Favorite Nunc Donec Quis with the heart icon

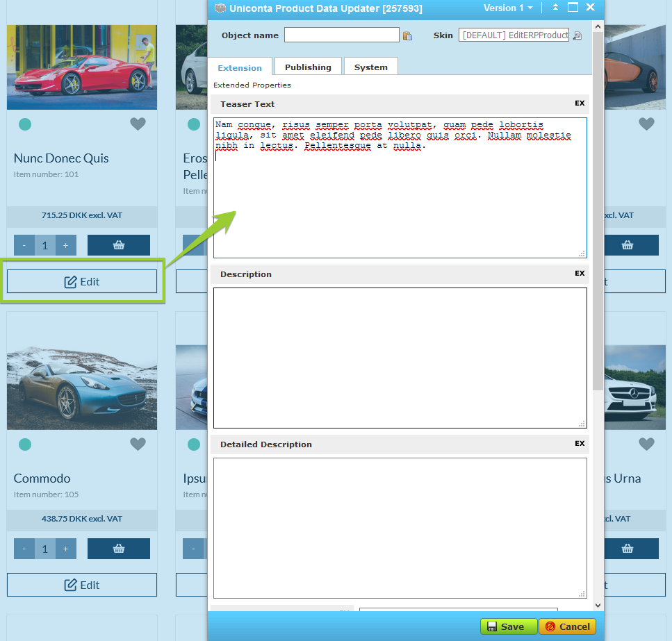click(138, 124)
